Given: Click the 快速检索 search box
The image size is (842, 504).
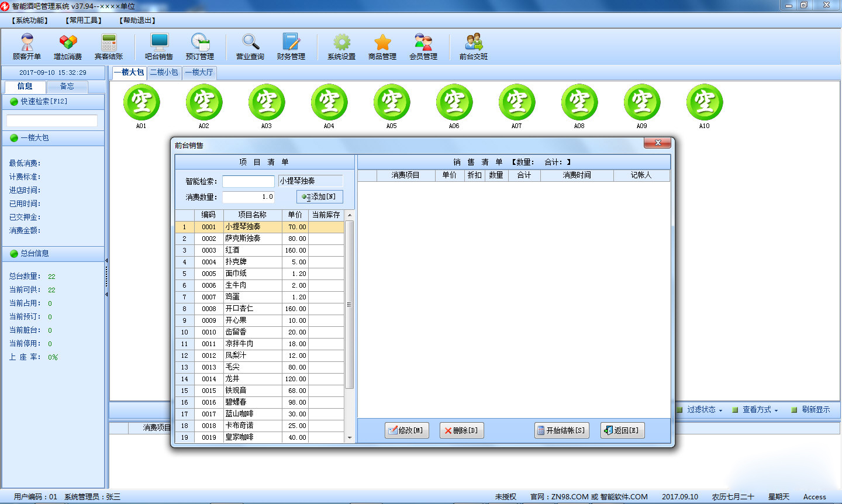Looking at the screenshot, I should tap(52, 120).
